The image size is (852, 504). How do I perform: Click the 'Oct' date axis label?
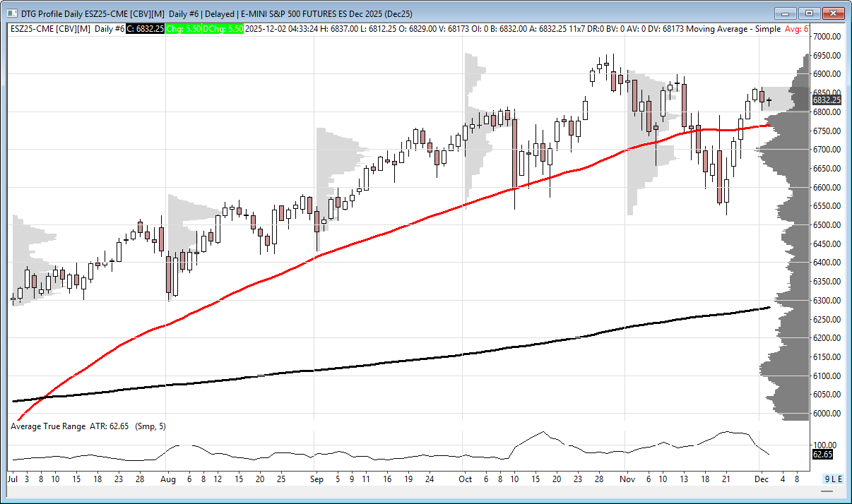463,479
